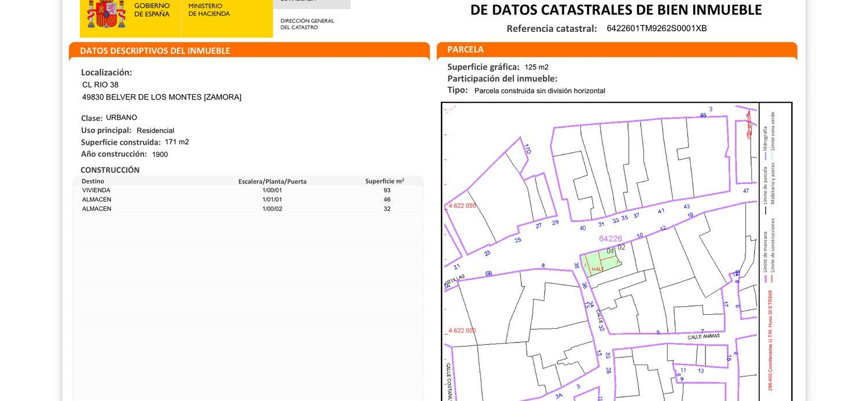Select 'Parcela construida sin división horizontal'
This screenshot has width=868, height=401.
(x=539, y=91)
